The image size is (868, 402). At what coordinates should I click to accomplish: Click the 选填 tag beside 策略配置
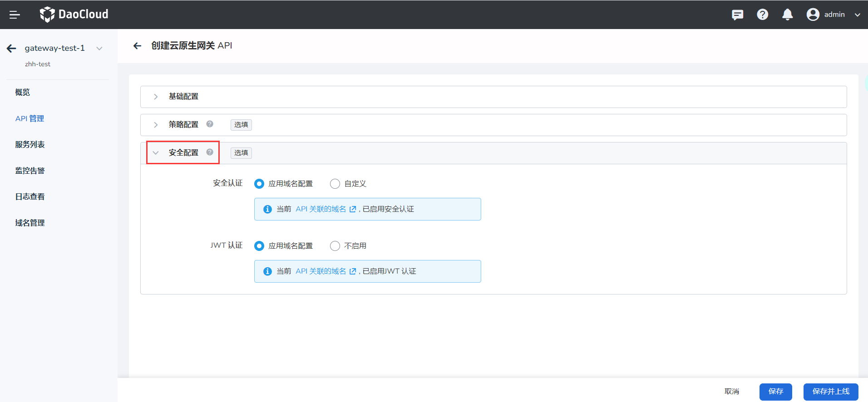[241, 125]
